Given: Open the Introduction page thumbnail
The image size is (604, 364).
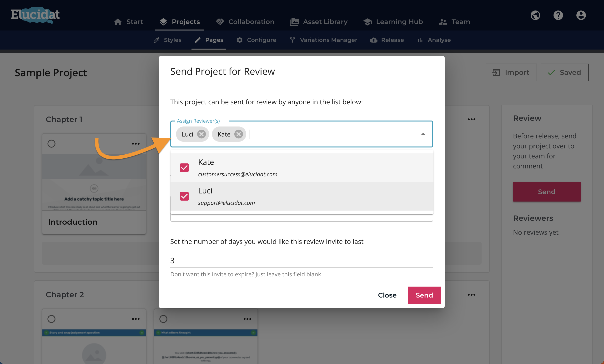Looking at the screenshot, I should 94,182.
